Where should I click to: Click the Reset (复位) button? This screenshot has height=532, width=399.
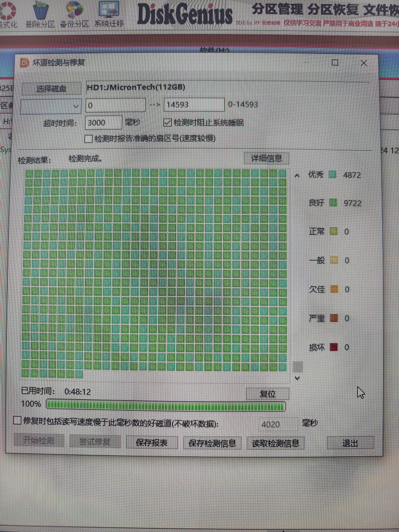coord(267,394)
